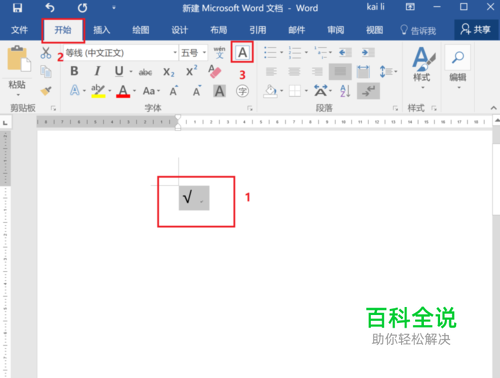The height and width of the screenshot is (378, 500).
Task: Open highlight color dropdown arrow
Action: 110,91
